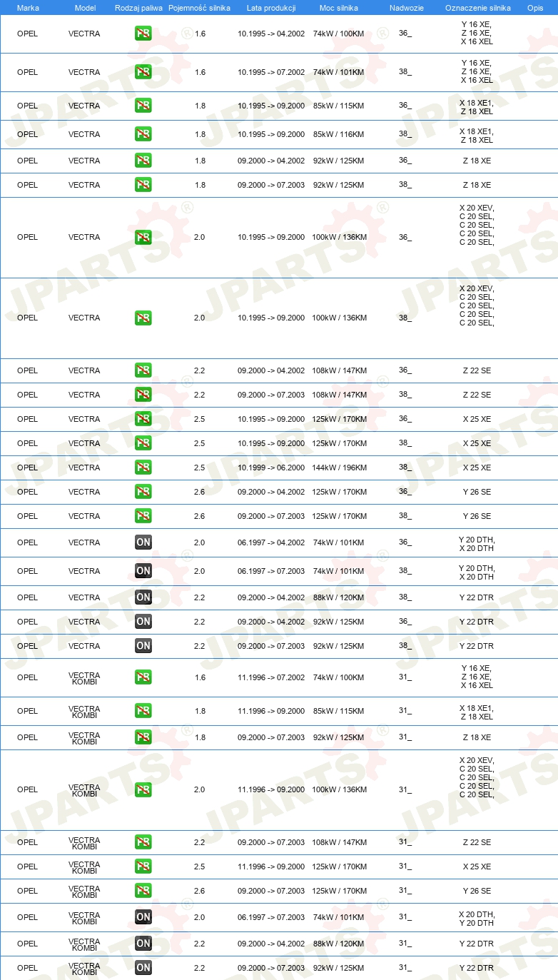Click the Oznaczenie silnika column header
This screenshot has width=558, height=980.
click(x=477, y=8)
